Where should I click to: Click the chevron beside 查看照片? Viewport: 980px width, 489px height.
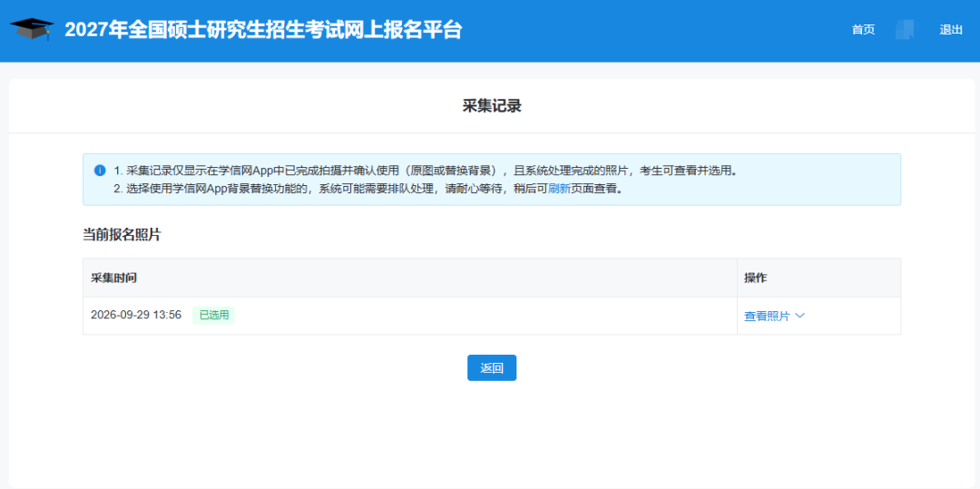tap(799, 316)
